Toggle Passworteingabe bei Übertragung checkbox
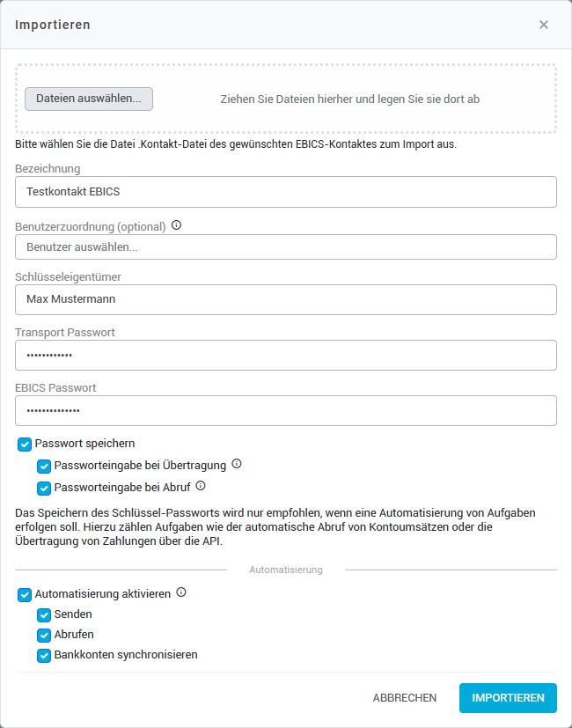The width and height of the screenshot is (572, 728). (44, 467)
